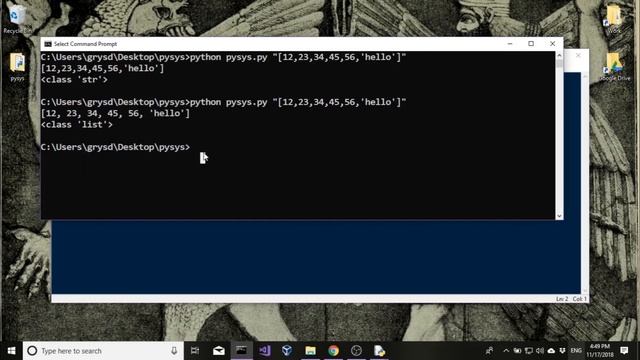Open Visual Studio from the taskbar
The image size is (640, 360).
pyautogui.click(x=264, y=351)
